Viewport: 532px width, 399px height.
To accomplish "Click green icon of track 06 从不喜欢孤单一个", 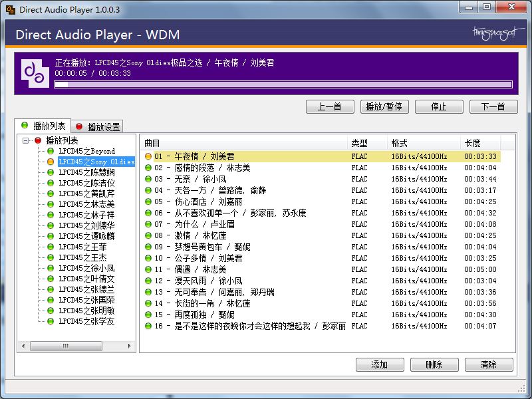I will [x=148, y=213].
